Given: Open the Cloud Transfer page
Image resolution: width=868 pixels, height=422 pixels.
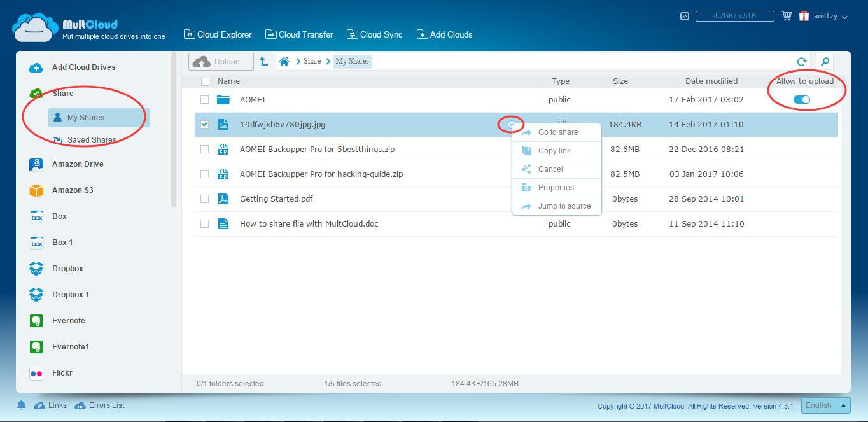Looking at the screenshot, I should click(x=299, y=34).
